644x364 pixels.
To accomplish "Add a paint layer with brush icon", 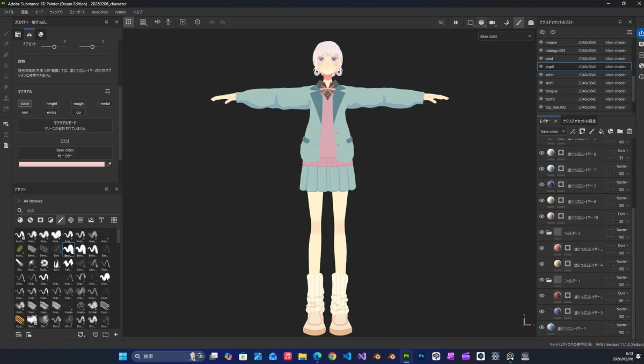I will 592,131.
